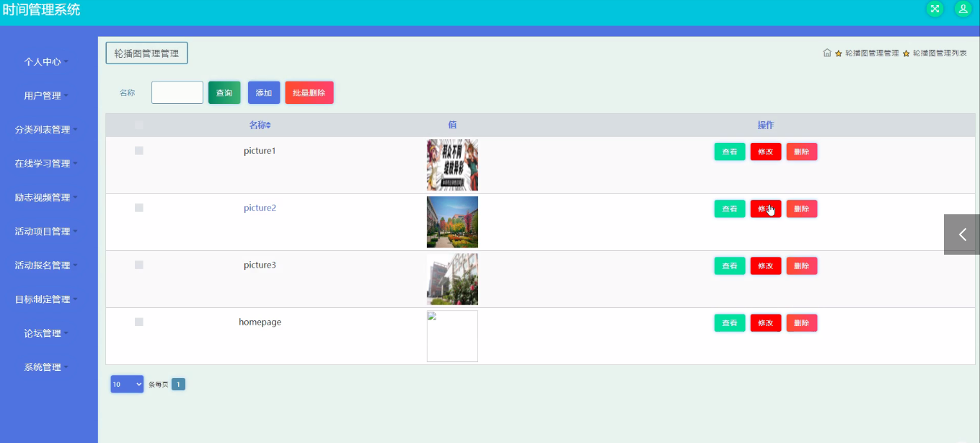Click the 轮播图管理管理 title button
The height and width of the screenshot is (443, 980).
tap(146, 53)
